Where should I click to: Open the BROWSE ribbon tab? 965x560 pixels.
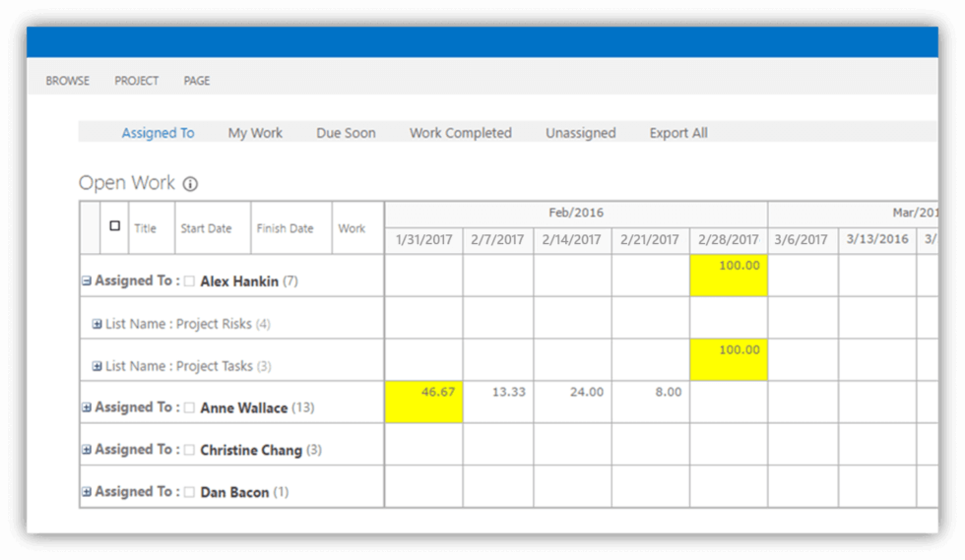(x=67, y=81)
